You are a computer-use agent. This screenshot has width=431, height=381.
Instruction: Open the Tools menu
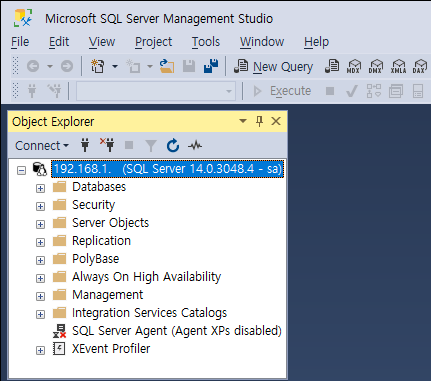pyautogui.click(x=206, y=42)
